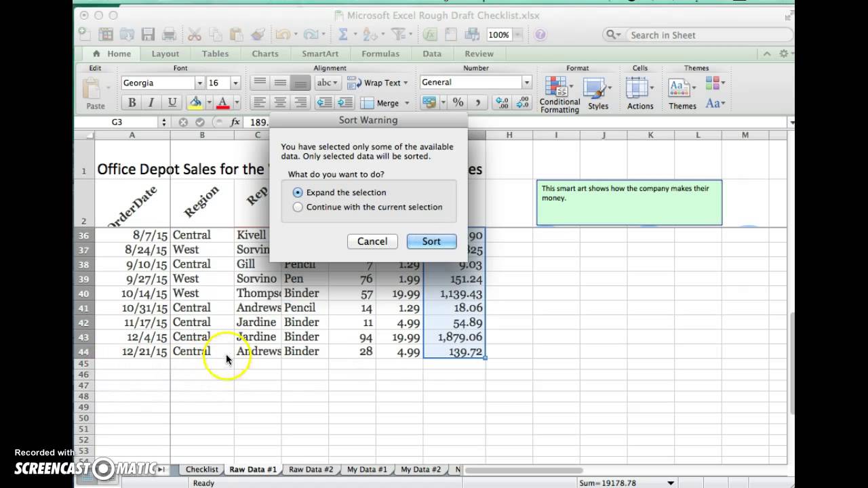
Task: Toggle Align Top vertical alignment
Action: 259,82
